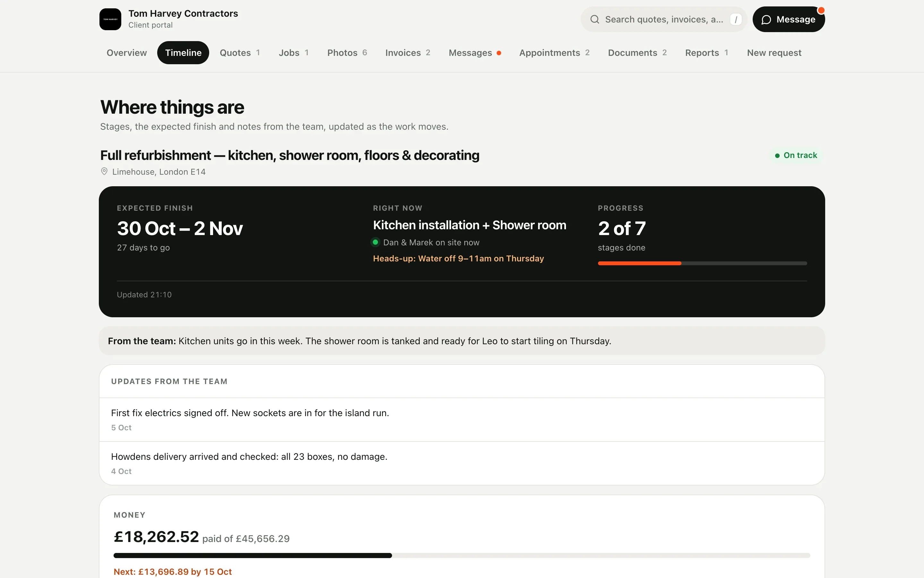Switch to the Jobs tab

pyautogui.click(x=294, y=53)
